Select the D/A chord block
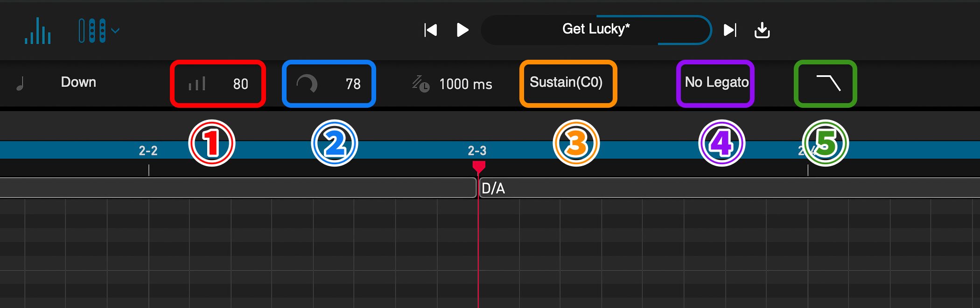Screen dimensions: 980x308 (x=729, y=188)
